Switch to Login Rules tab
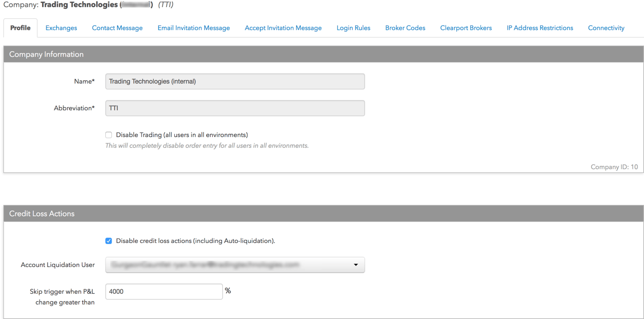This screenshot has height=319, width=644. tap(353, 28)
